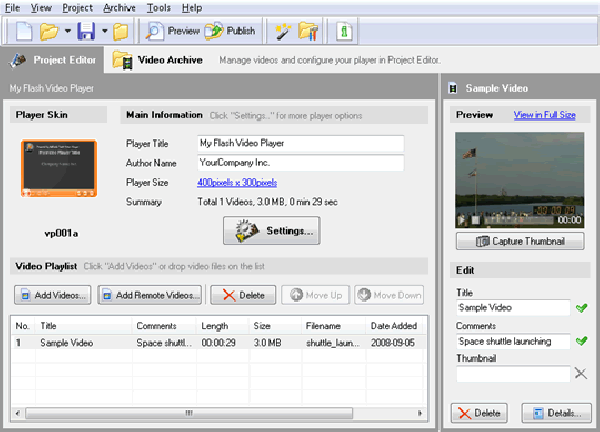Play the preview video
The height and width of the screenshot is (432, 600).
click(x=462, y=220)
